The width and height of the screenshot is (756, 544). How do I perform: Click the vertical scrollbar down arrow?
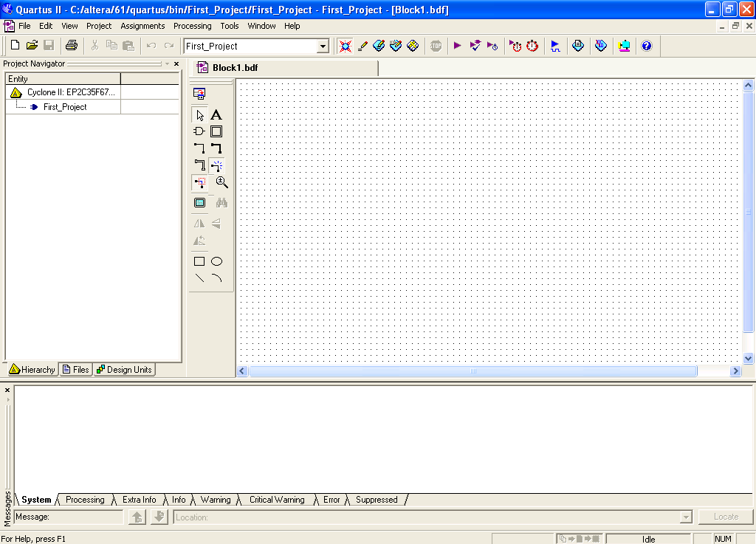749,358
